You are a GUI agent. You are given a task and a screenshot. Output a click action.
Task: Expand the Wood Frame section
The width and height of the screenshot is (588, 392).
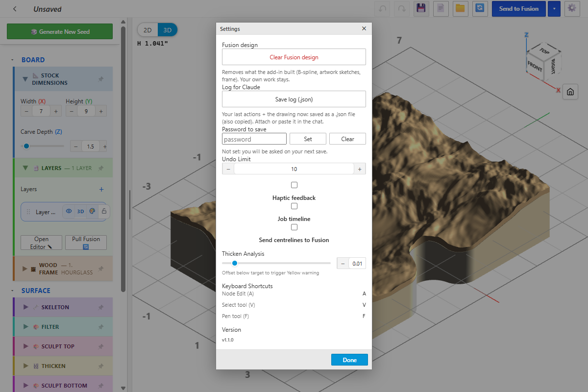click(25, 269)
